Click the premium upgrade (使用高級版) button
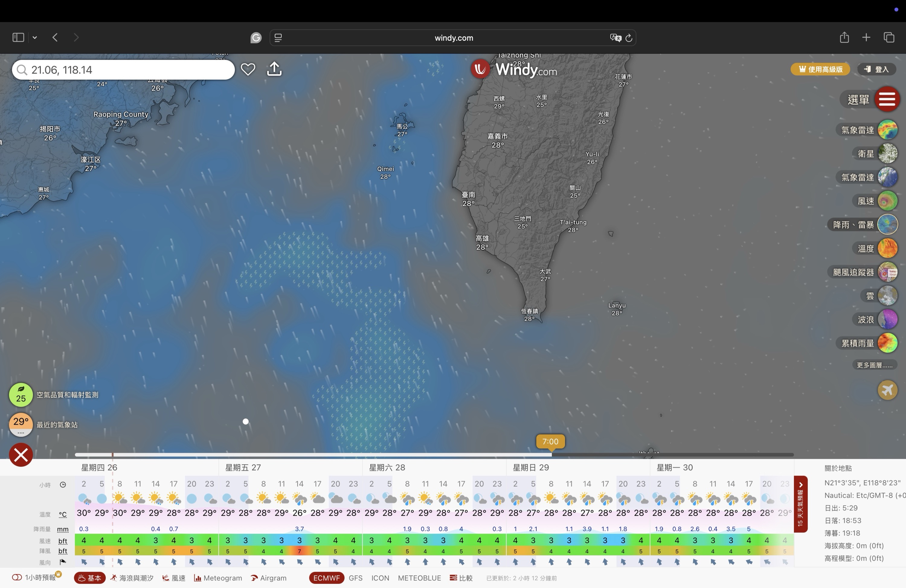906x588 pixels. [820, 69]
